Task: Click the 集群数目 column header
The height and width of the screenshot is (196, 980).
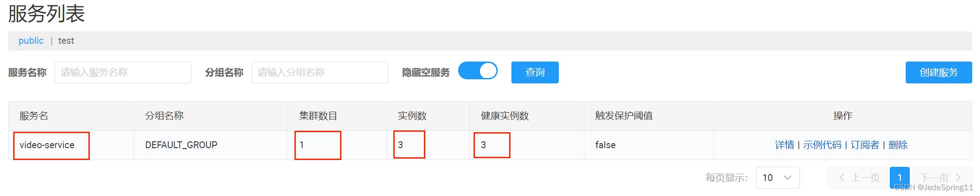Action: 318,116
